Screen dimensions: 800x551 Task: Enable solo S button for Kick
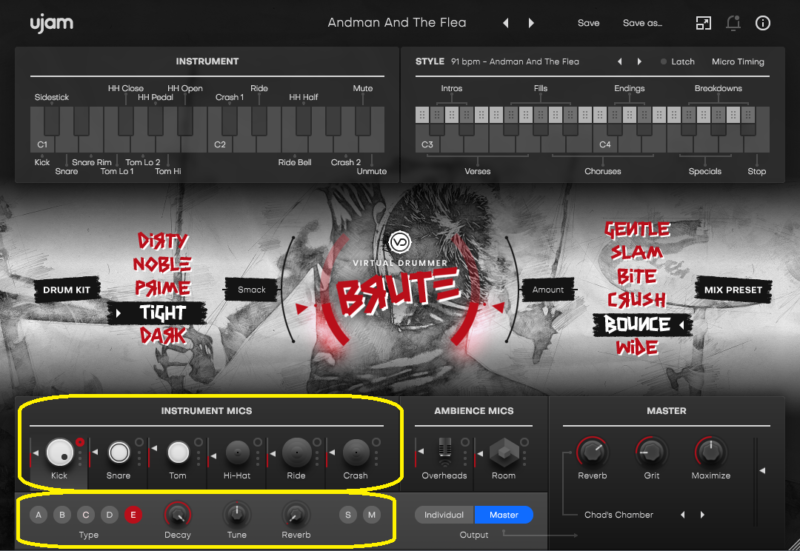point(348,515)
